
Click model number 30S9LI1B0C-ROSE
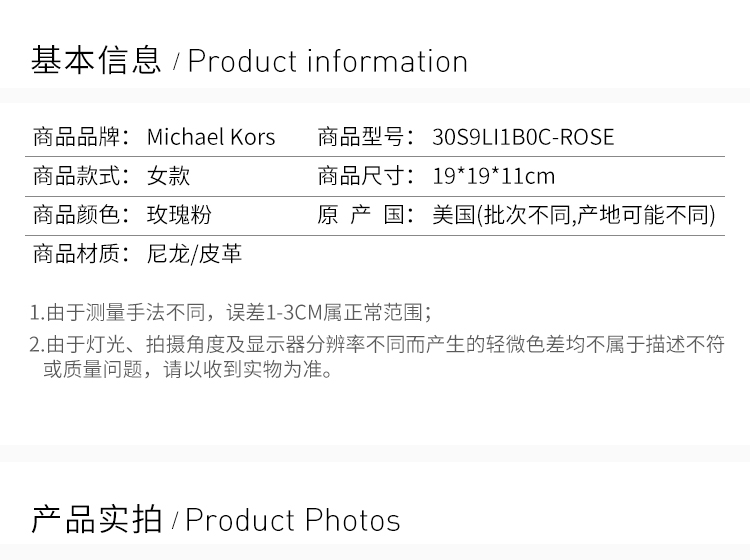pyautogui.click(x=523, y=137)
